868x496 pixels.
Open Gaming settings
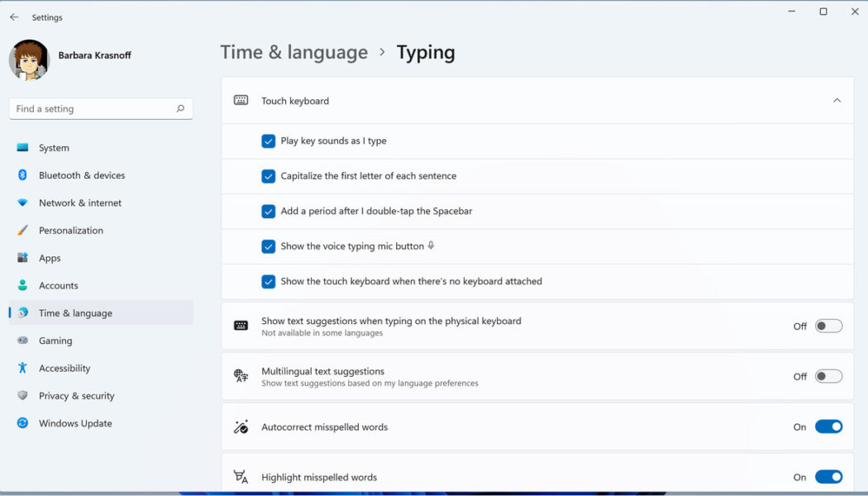[x=55, y=340]
